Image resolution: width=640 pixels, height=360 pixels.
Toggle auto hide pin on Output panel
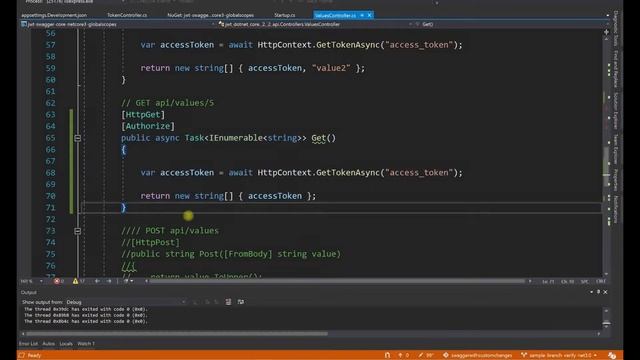[598, 292]
